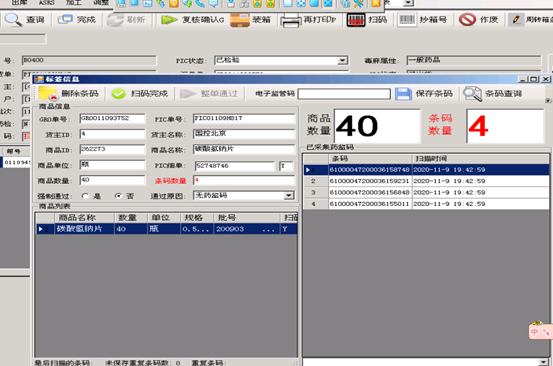
Task: Open the dropdown arrow at top right of the floating toolbar
Action: 408,3
